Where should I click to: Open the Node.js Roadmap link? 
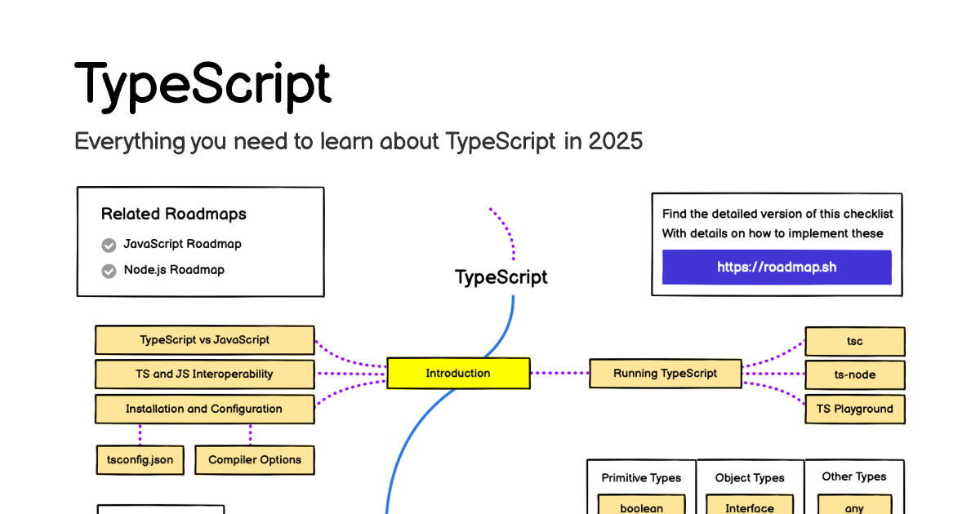(x=174, y=270)
